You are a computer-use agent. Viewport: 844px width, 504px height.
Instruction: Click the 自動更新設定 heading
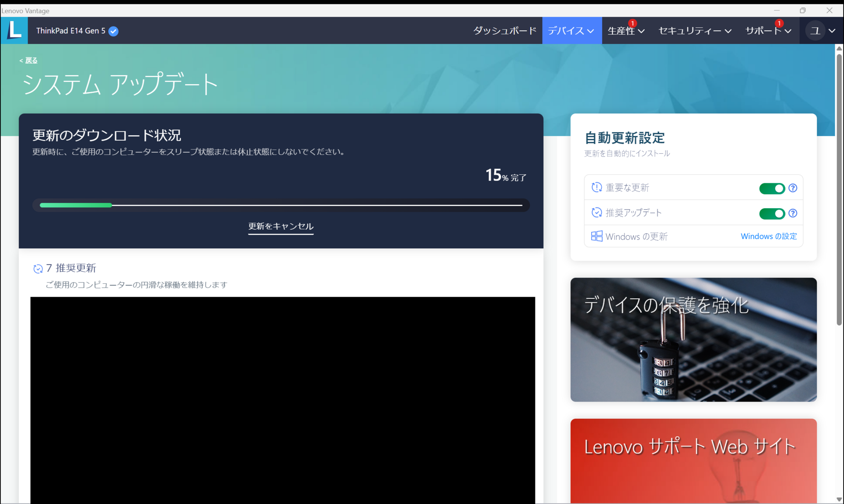(x=624, y=138)
